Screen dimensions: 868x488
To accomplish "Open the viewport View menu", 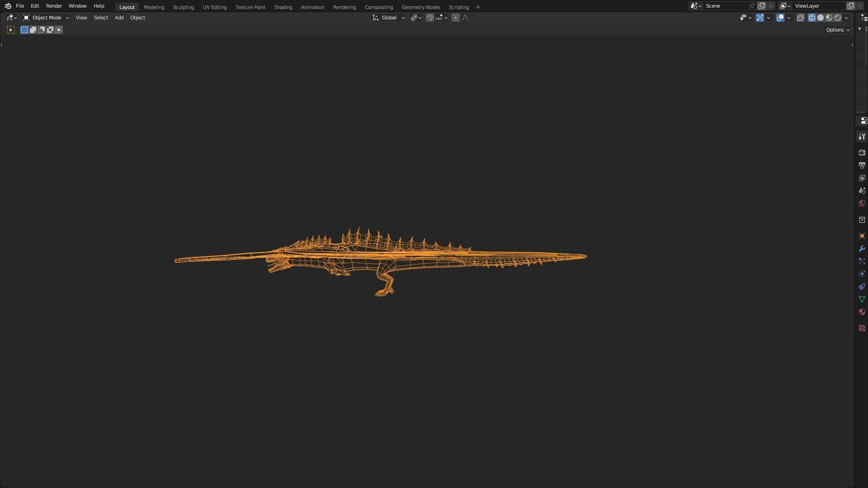I will tap(81, 18).
